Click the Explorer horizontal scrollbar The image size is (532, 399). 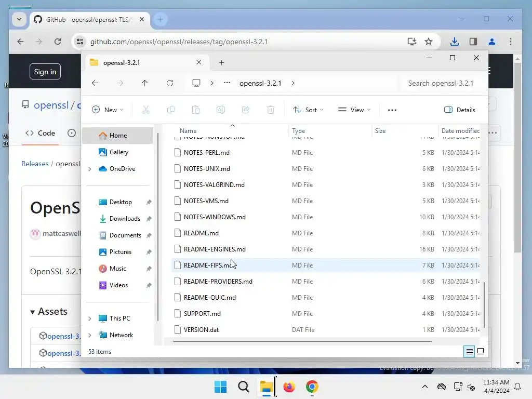coord(302,341)
